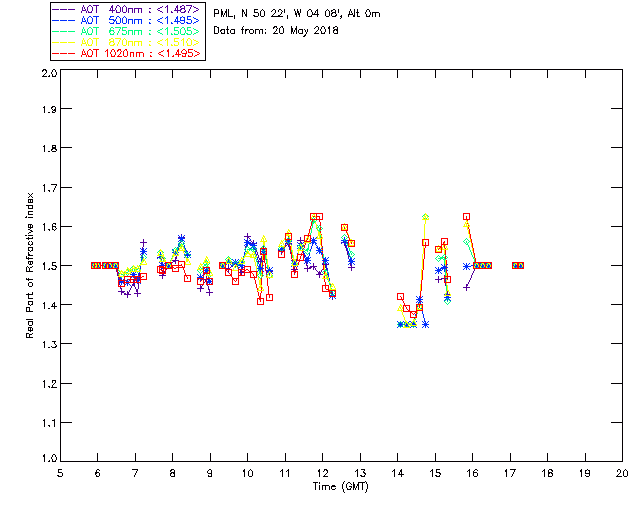Click the red square marker near 16 GMT peak
The image size is (640, 512).
tap(467, 216)
